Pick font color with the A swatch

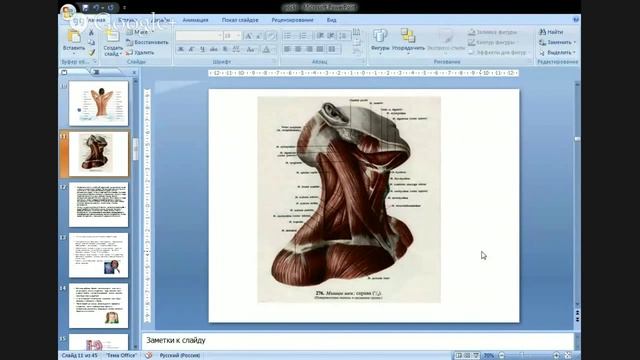click(x=266, y=49)
